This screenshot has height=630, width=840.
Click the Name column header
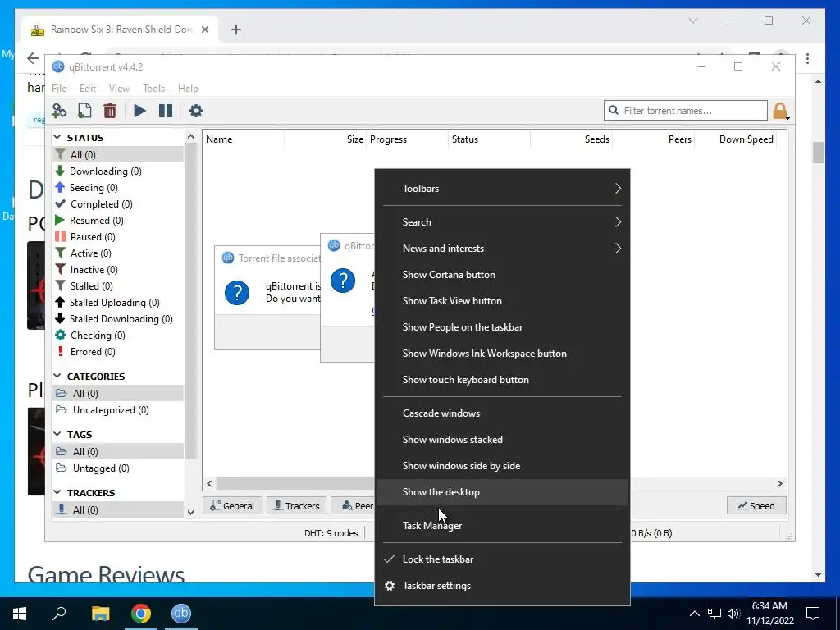click(x=243, y=139)
